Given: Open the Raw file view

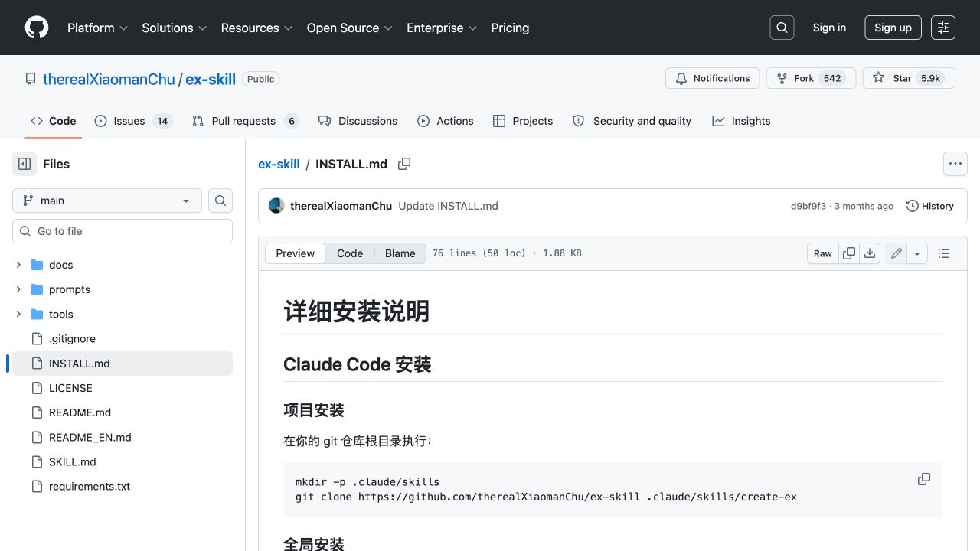Looking at the screenshot, I should point(823,253).
